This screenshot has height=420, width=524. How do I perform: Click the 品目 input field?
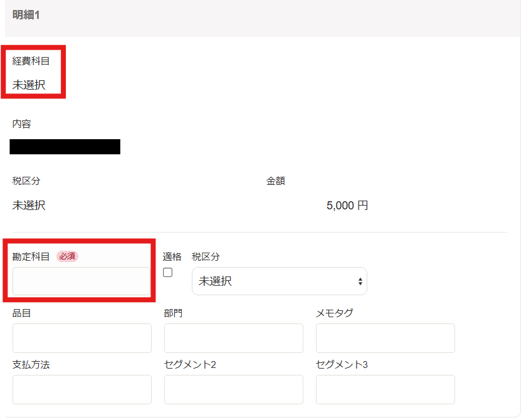pos(81,338)
